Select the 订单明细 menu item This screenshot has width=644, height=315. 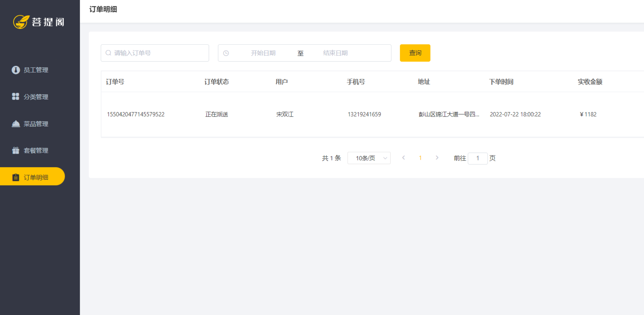[32, 177]
